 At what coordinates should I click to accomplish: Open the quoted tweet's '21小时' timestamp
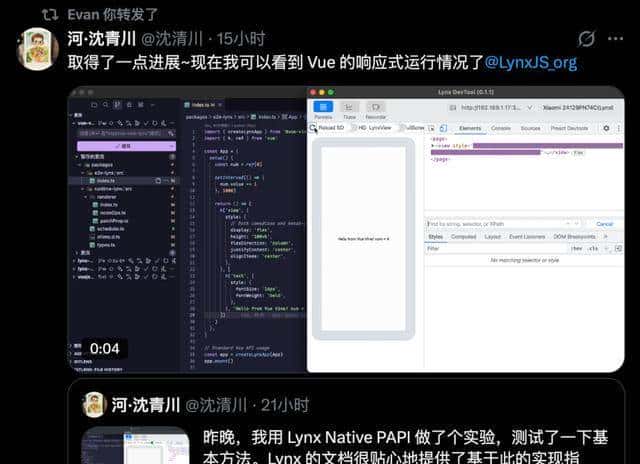pos(285,405)
